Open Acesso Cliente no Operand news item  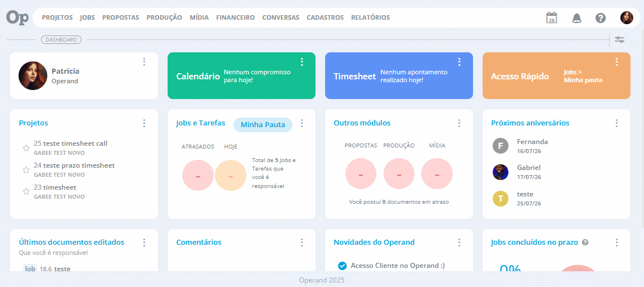[398, 266]
